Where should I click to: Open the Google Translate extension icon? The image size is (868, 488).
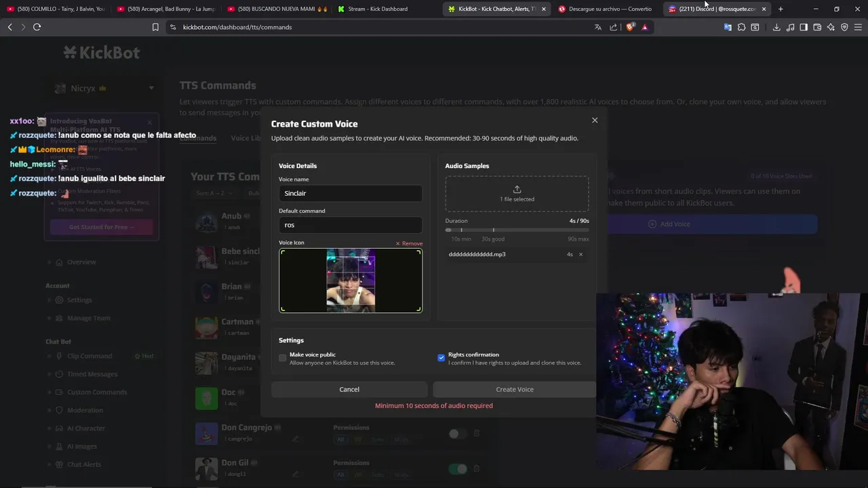tap(728, 27)
